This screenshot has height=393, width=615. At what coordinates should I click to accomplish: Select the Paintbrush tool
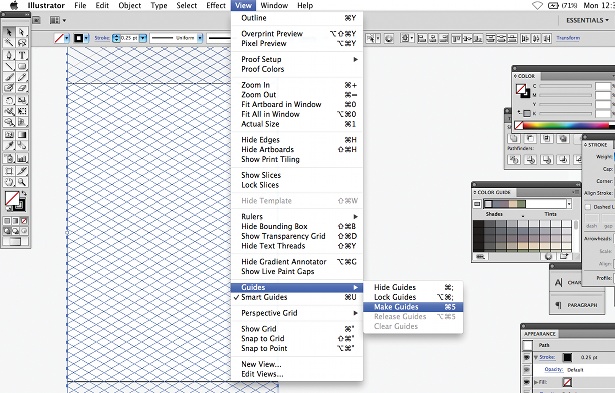[9, 77]
